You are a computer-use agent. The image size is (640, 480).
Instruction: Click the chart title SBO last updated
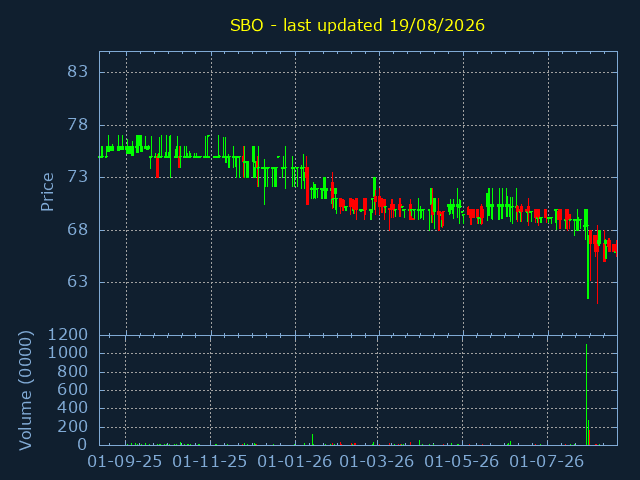[x=357, y=25]
